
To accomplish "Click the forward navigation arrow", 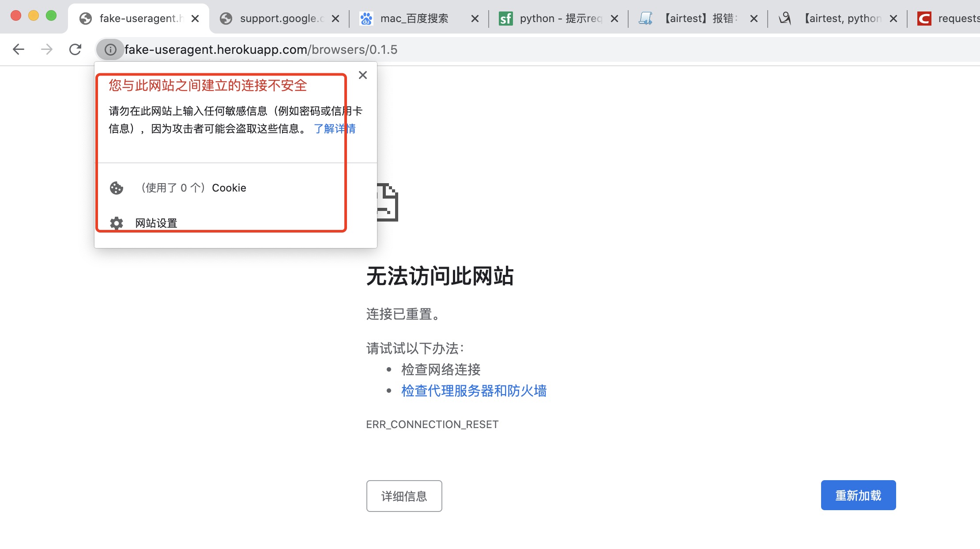I will [x=46, y=49].
